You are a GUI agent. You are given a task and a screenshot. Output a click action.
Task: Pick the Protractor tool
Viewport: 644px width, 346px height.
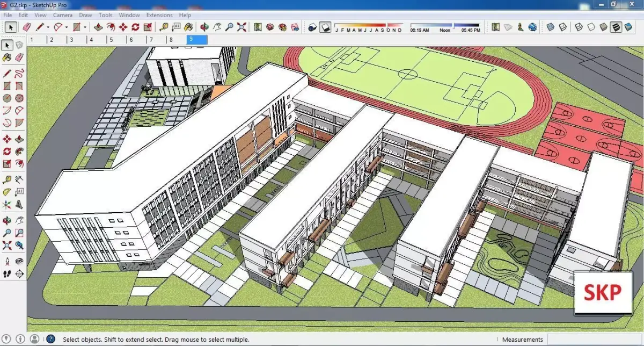click(7, 192)
